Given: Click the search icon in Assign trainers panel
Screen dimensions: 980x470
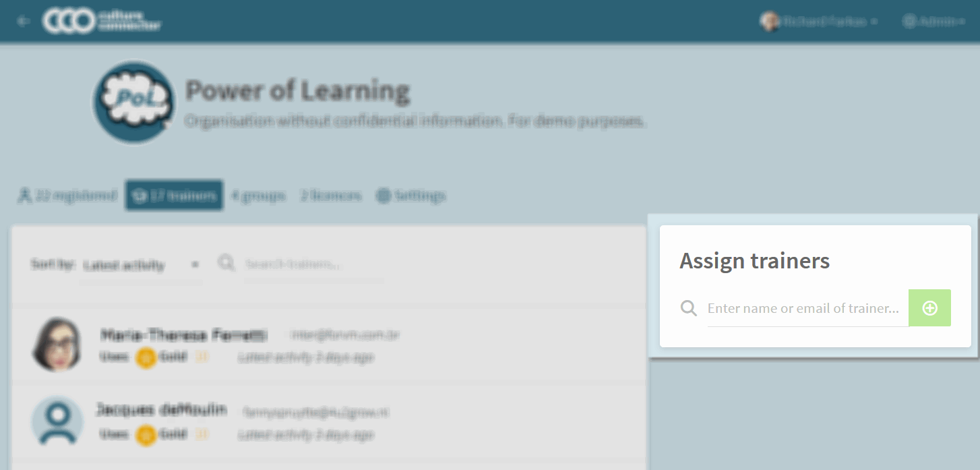Looking at the screenshot, I should tap(688, 309).
